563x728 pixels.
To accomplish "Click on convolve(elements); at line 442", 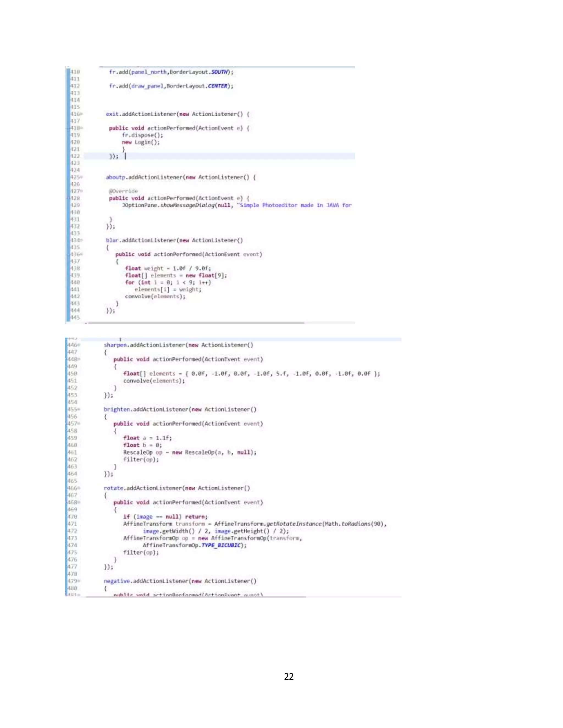I will [x=155, y=296].
